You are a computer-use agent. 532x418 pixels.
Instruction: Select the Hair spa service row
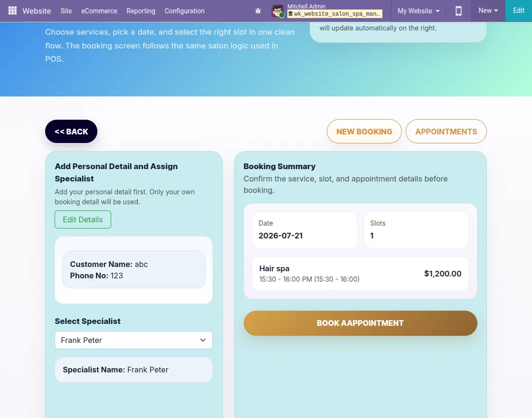pyautogui.click(x=361, y=274)
